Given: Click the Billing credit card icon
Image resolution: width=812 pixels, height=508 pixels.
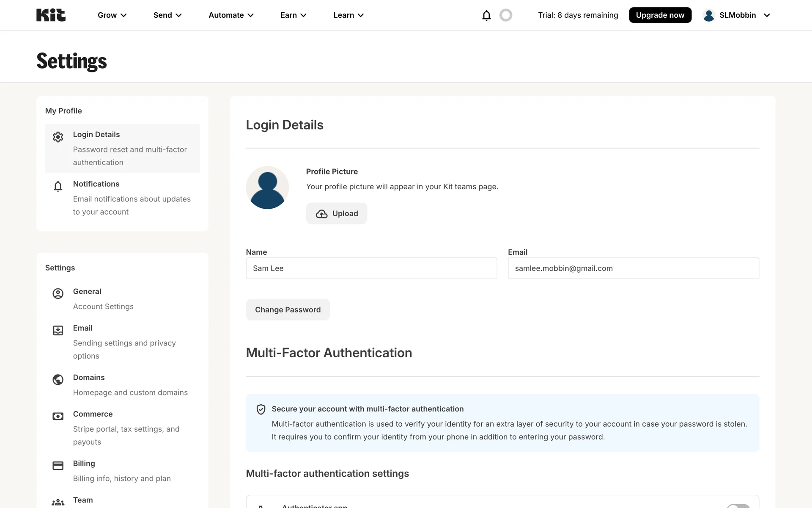Looking at the screenshot, I should point(58,466).
